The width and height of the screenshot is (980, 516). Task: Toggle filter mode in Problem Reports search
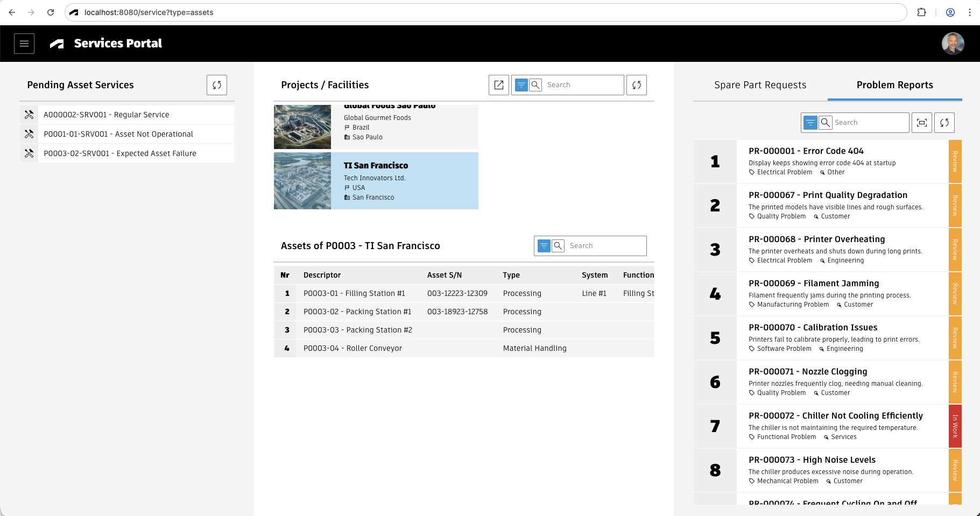[x=810, y=123]
